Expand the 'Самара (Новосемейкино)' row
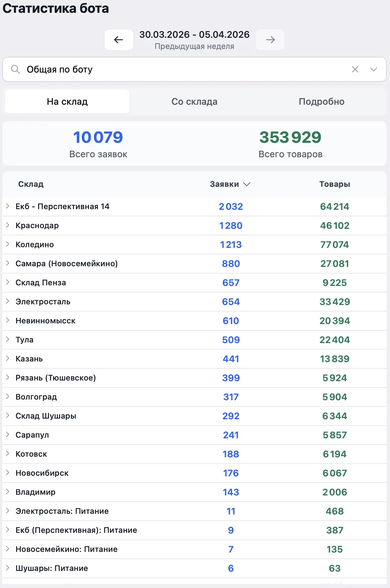The height and width of the screenshot is (588, 390). 8,263
